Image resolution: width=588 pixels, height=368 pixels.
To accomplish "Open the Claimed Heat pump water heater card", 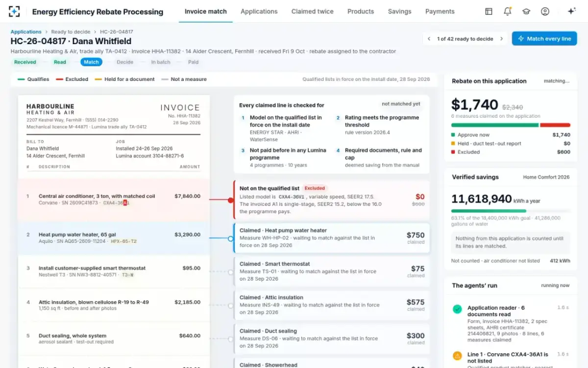I will [332, 238].
